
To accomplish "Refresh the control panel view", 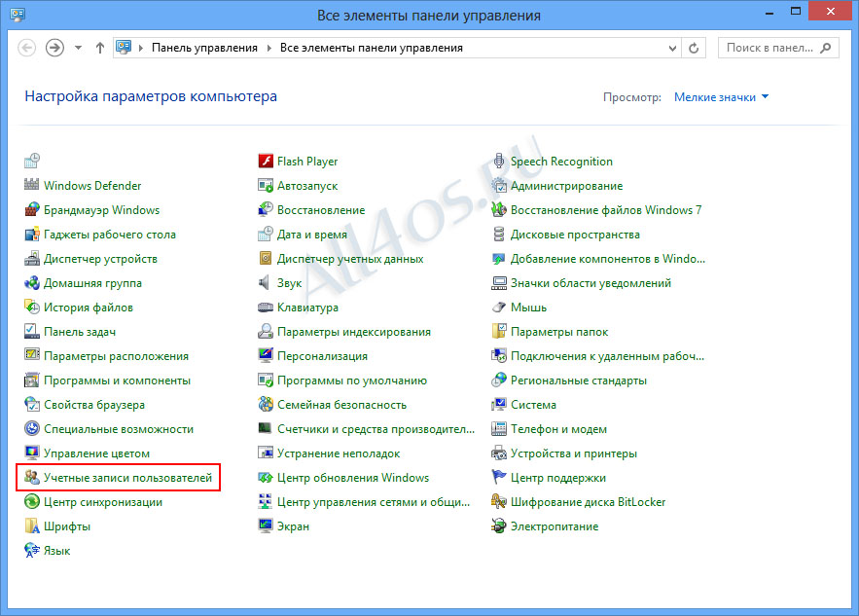I will [x=694, y=49].
